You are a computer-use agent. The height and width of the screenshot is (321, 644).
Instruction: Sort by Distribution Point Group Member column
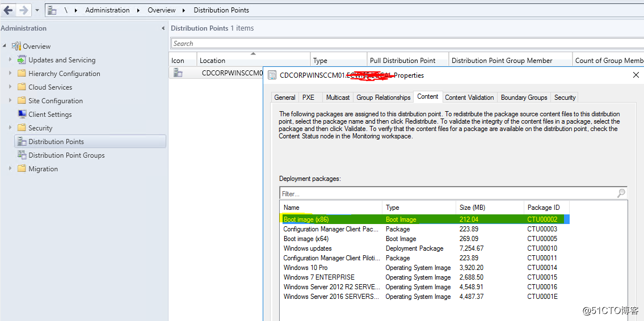(x=511, y=60)
